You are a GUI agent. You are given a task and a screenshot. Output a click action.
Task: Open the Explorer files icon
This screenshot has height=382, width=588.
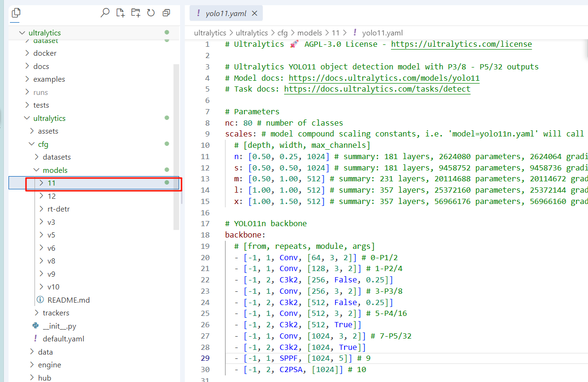tap(16, 13)
